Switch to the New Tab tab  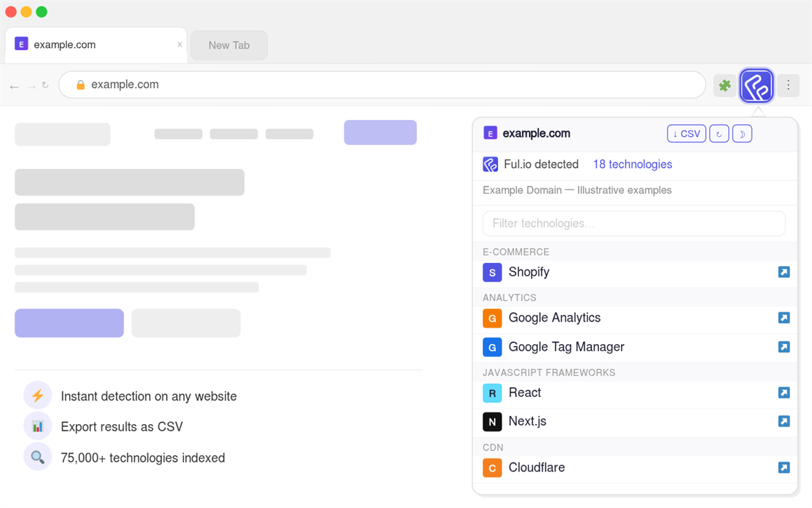pyautogui.click(x=229, y=45)
